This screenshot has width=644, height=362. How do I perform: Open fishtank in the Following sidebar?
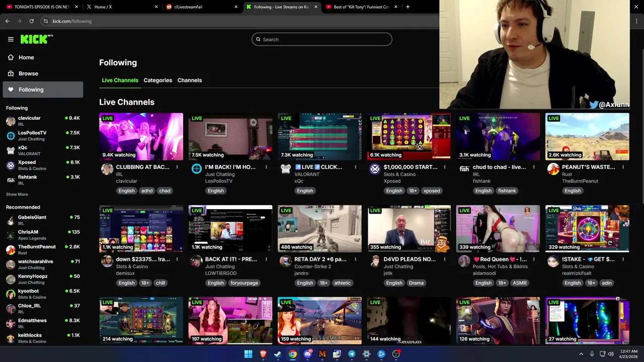(43, 180)
